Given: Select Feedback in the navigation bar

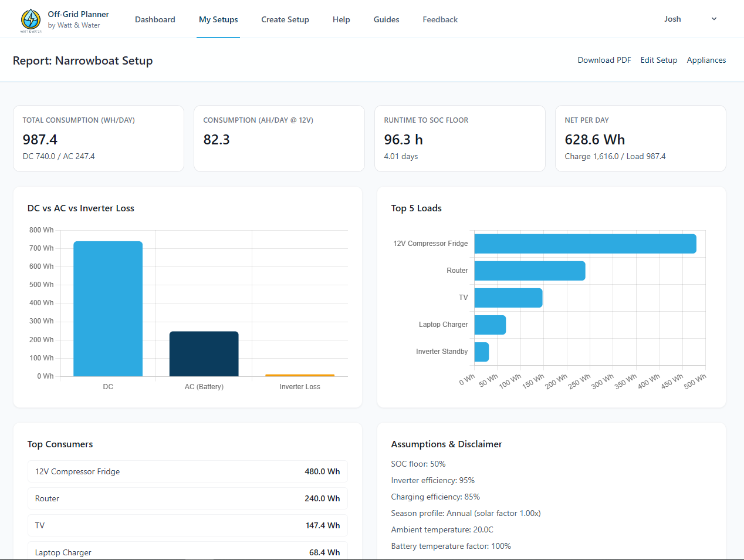Looking at the screenshot, I should [440, 19].
